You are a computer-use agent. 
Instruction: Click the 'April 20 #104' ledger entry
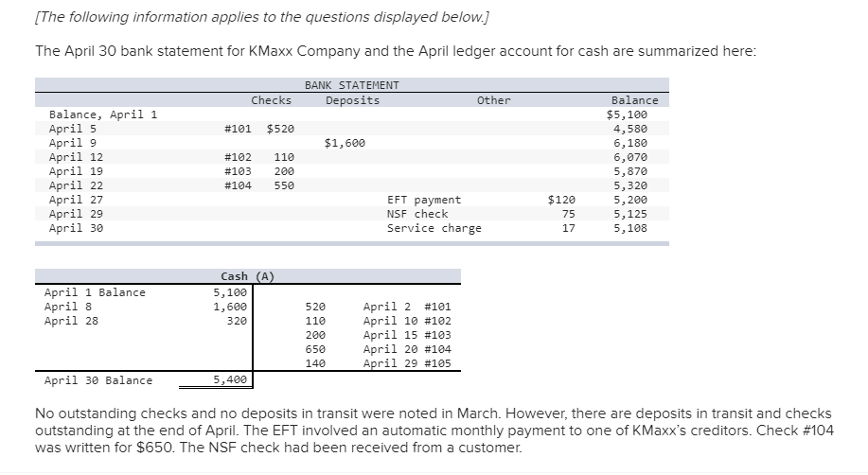pos(407,349)
